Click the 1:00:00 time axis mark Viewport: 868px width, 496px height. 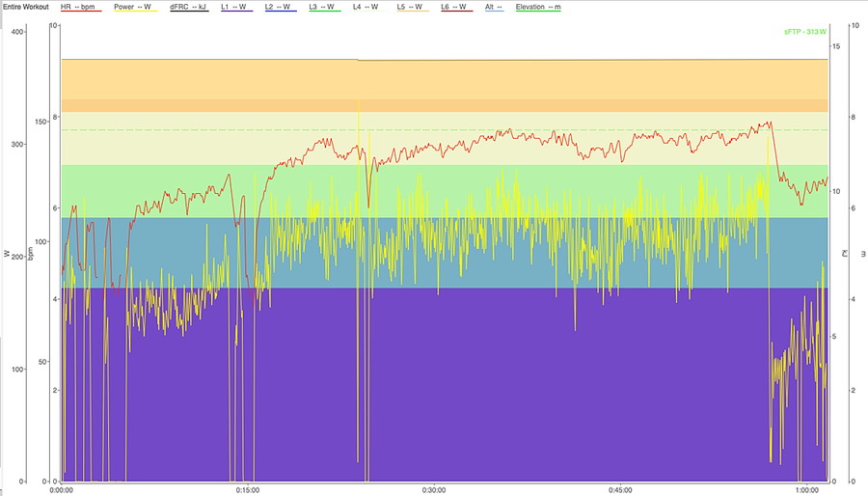(805, 489)
